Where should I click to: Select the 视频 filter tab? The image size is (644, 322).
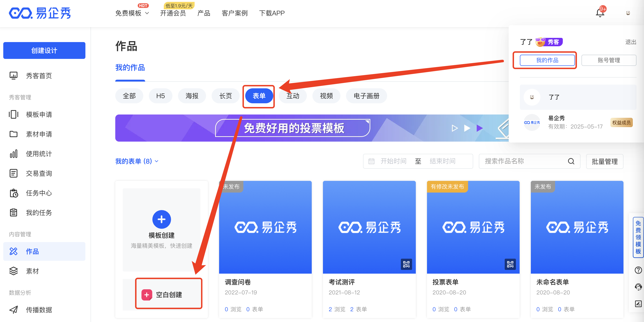pyautogui.click(x=326, y=96)
